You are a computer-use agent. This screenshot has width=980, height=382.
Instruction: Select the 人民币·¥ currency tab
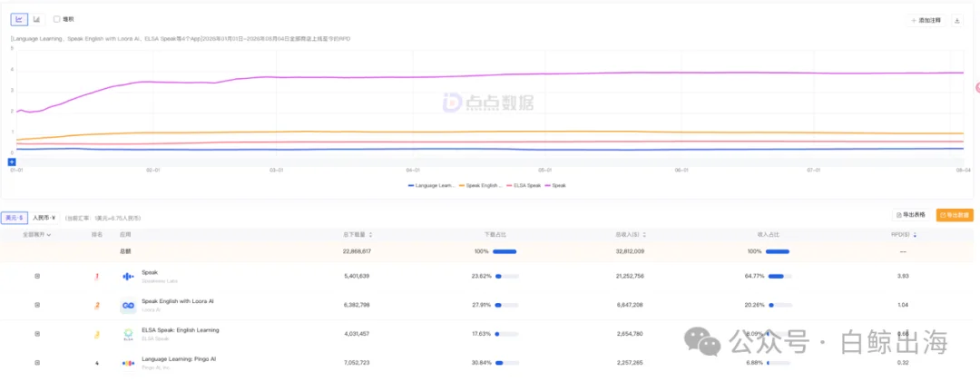tap(44, 218)
